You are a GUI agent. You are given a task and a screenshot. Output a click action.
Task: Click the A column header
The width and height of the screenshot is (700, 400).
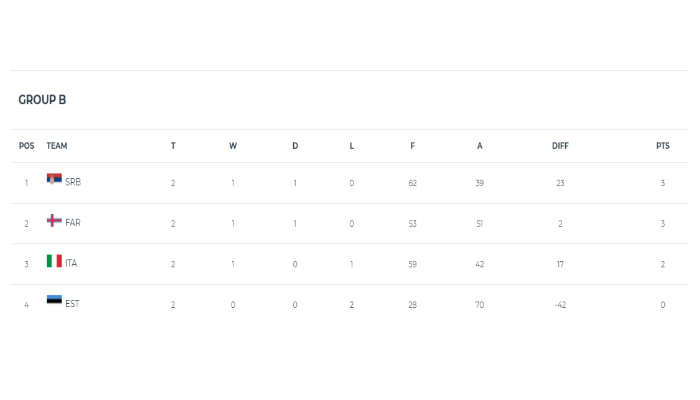coord(480,146)
